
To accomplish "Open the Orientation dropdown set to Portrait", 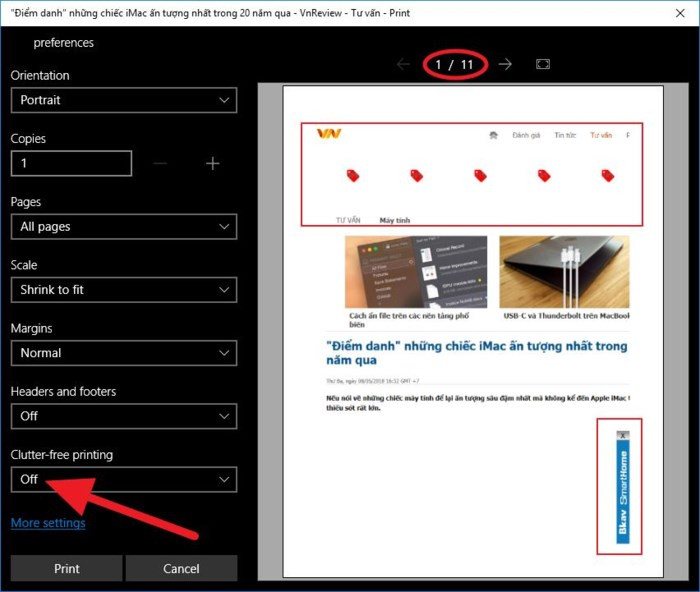I will click(123, 100).
